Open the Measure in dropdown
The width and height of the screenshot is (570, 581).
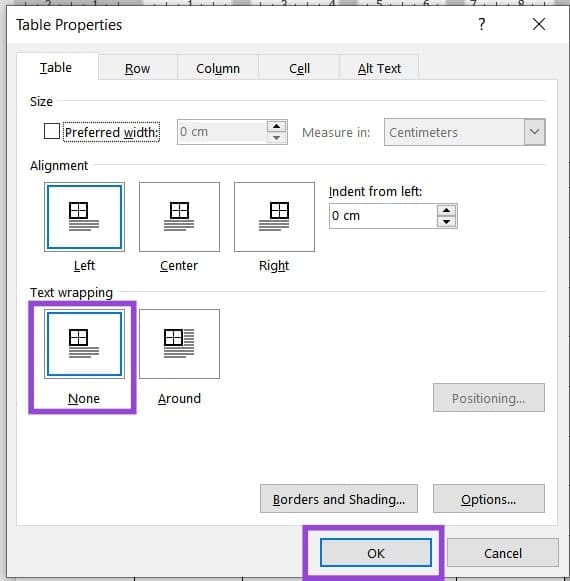(x=534, y=132)
